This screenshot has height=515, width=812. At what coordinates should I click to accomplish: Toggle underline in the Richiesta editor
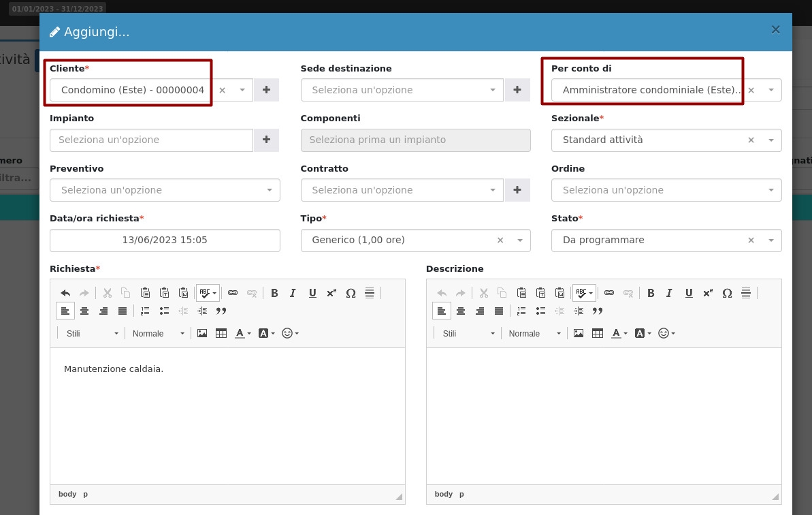312,293
